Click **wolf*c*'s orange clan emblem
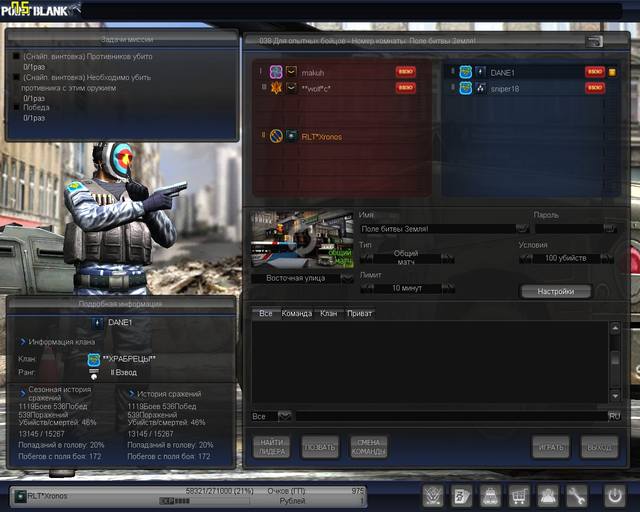The height and width of the screenshot is (512, 640). 276,88
